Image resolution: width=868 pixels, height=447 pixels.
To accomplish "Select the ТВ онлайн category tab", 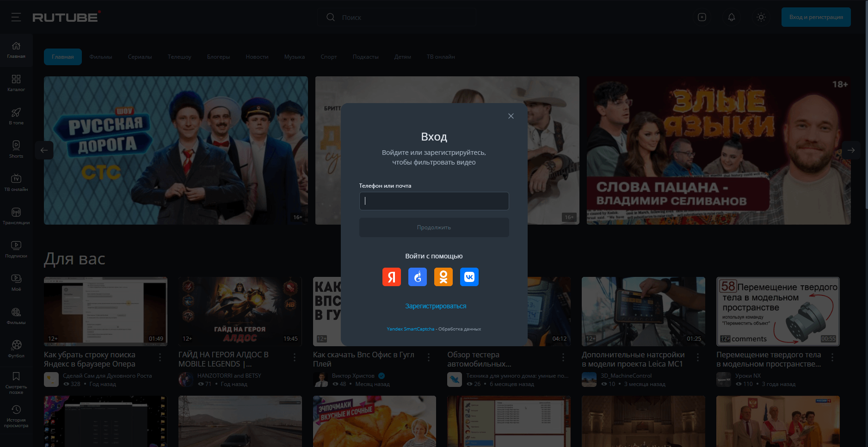I will click(441, 57).
